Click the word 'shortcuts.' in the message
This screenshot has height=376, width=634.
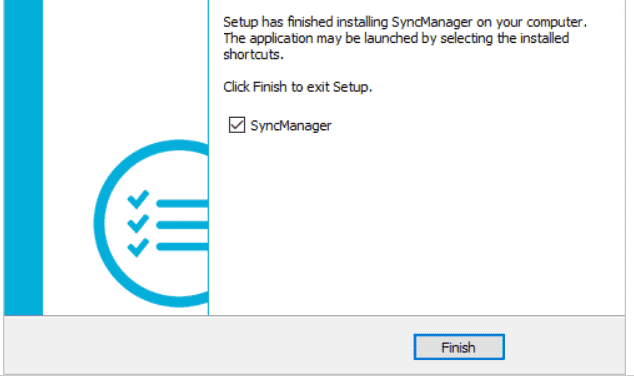click(254, 55)
